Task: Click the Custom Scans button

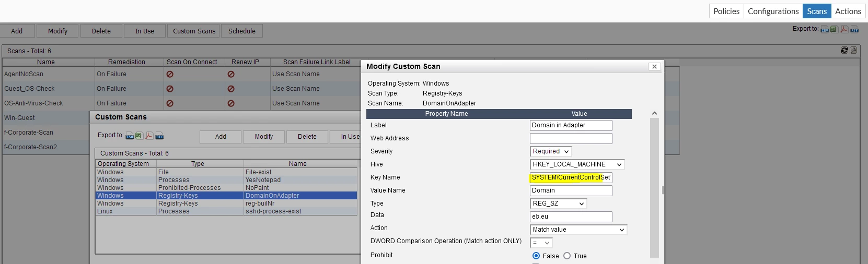Action: (x=194, y=31)
